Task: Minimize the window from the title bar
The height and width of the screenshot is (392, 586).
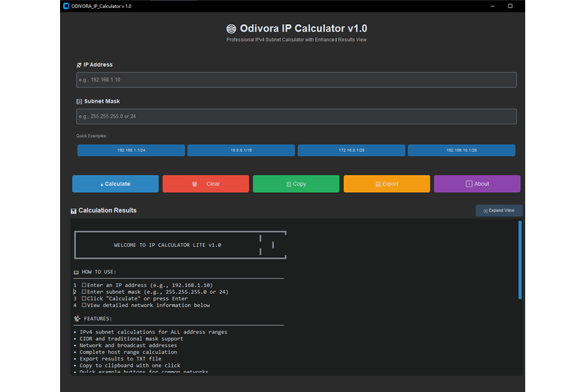Action: click(492, 6)
